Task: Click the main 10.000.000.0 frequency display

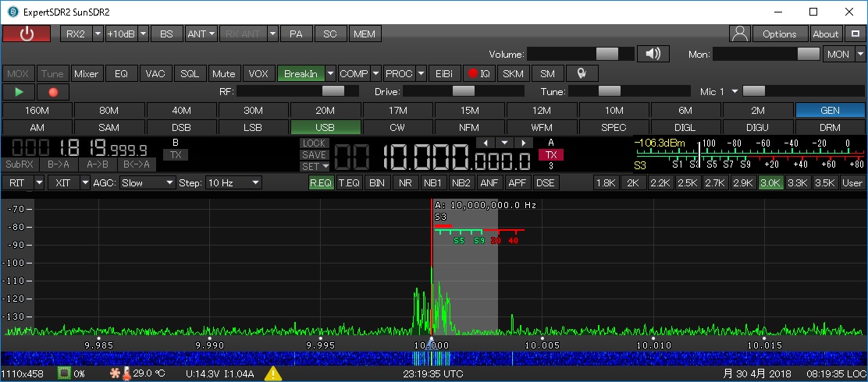Action: point(433,157)
